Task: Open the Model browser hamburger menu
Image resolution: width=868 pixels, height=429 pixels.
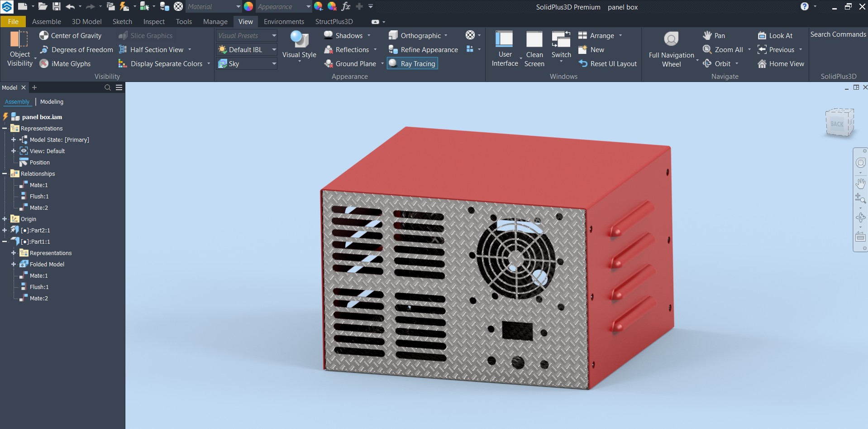Action: (119, 87)
